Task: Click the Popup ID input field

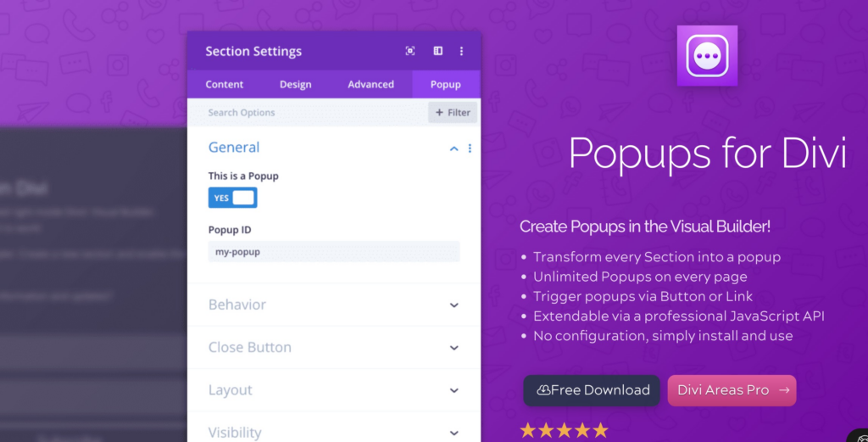Action: [334, 251]
